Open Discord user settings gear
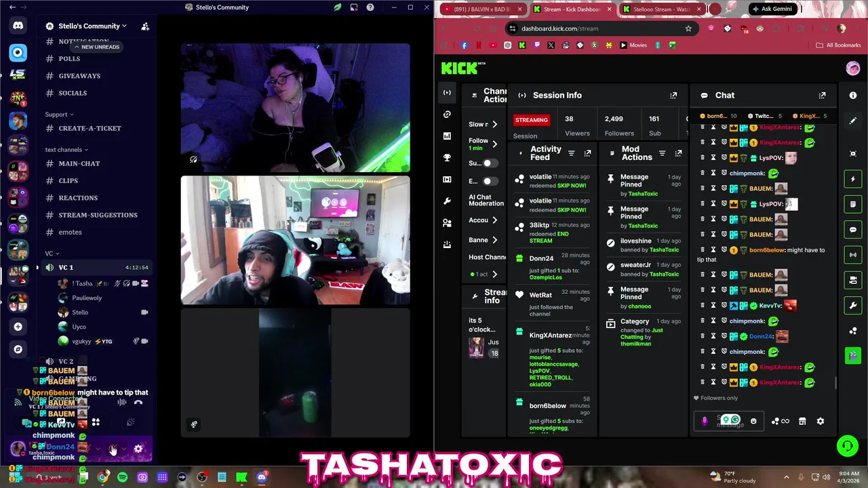 point(138,449)
